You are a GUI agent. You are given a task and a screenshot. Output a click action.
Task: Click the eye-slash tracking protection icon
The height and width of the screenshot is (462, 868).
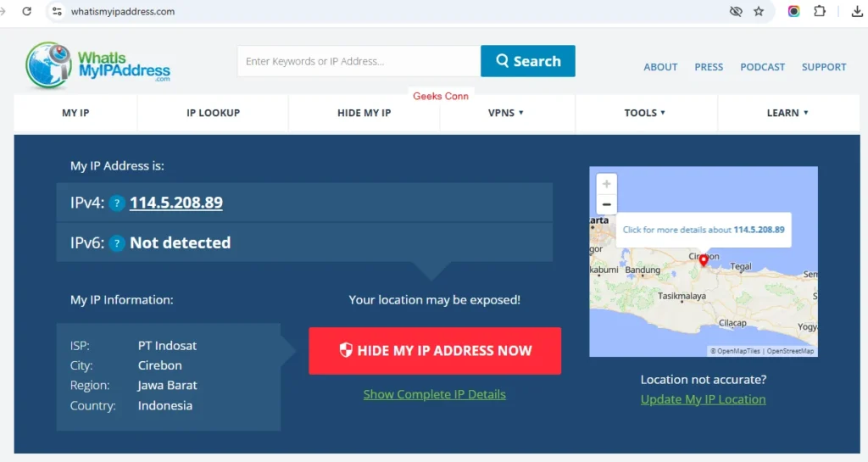pyautogui.click(x=736, y=11)
